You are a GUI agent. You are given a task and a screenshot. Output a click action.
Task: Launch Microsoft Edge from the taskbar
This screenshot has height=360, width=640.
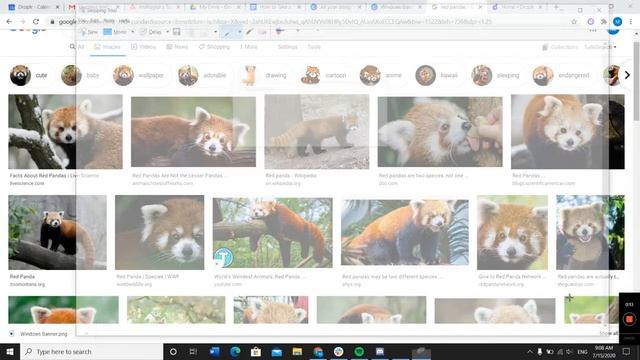pos(235,351)
